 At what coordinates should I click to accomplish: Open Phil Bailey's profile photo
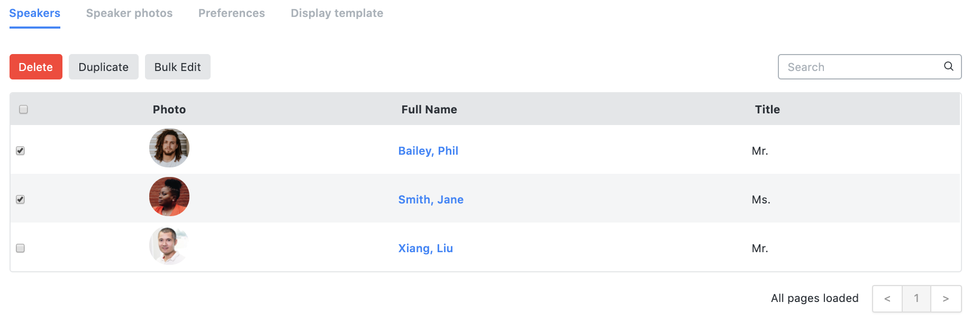[x=169, y=148]
